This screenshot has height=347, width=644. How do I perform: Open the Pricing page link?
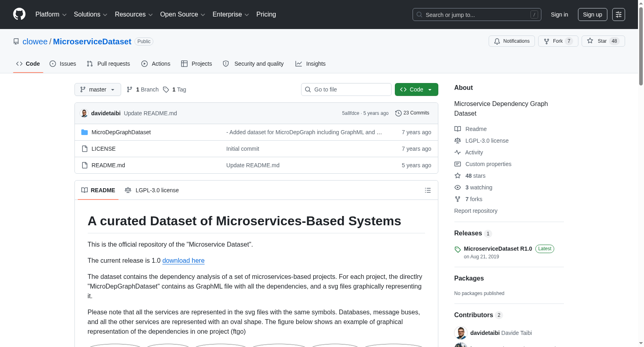[x=266, y=15]
